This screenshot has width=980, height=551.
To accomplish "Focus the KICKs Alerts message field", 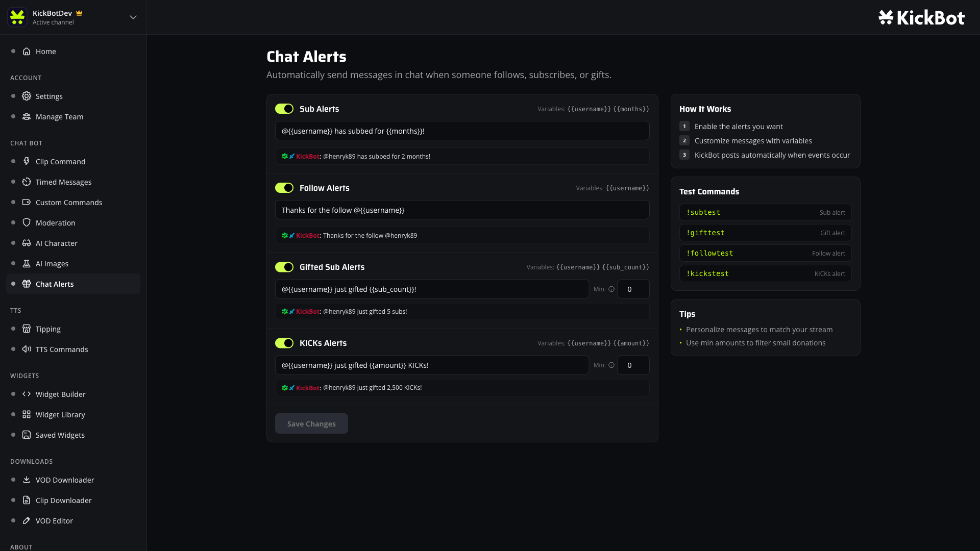I will (x=432, y=365).
